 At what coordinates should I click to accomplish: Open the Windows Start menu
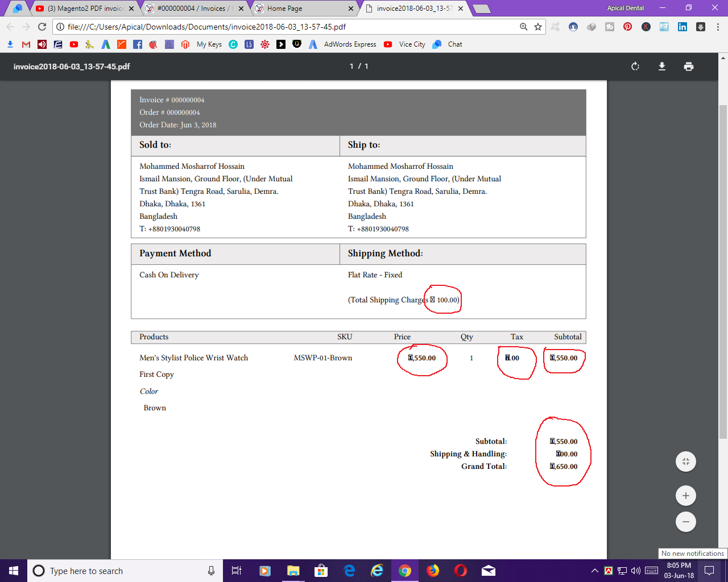[14, 571]
